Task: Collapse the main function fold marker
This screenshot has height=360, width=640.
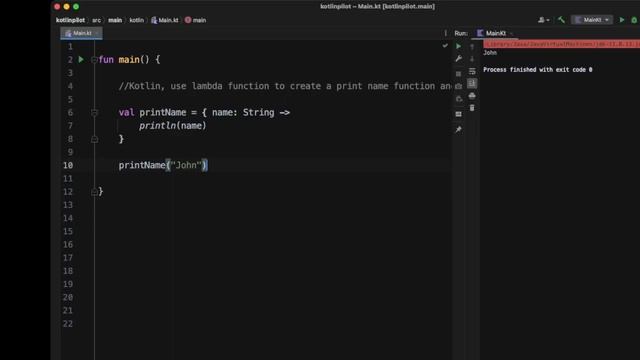Action: (94, 60)
